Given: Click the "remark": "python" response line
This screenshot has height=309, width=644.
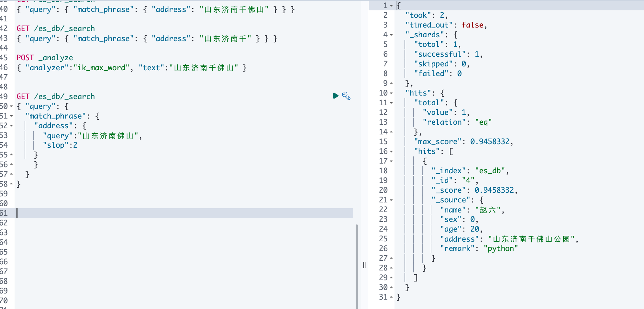Looking at the screenshot, I should 479,248.
